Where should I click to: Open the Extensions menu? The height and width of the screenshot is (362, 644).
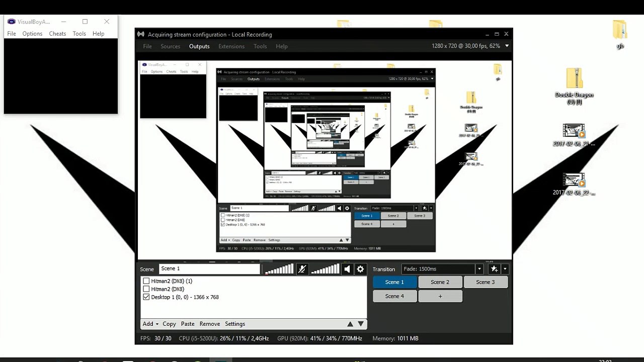(231, 46)
